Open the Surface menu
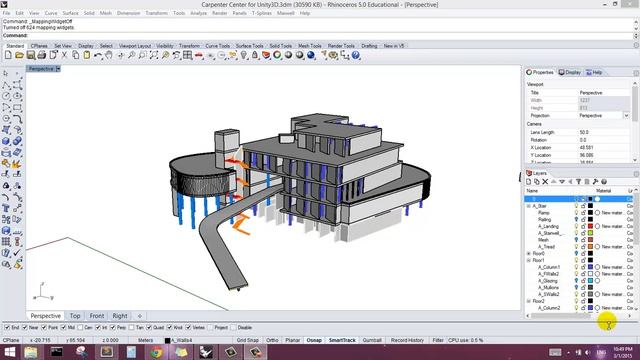 70,13
